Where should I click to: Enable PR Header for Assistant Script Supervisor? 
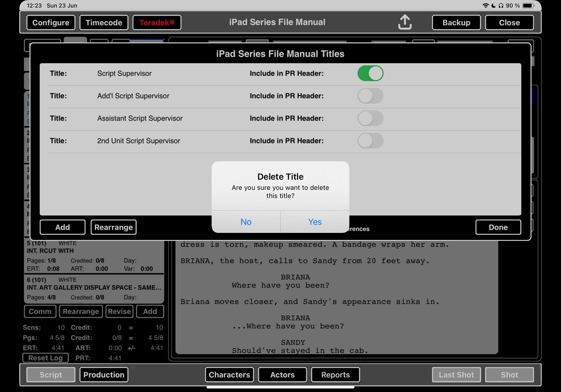coord(370,118)
